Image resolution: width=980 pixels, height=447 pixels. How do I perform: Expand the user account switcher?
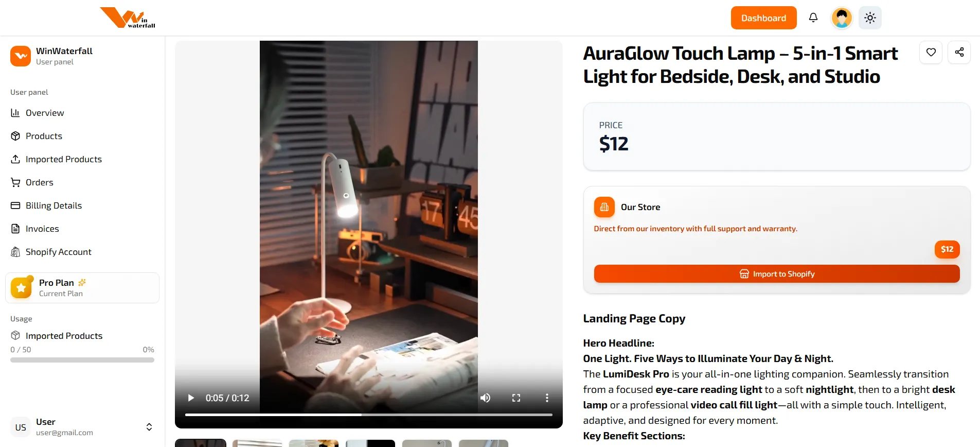coord(149,427)
